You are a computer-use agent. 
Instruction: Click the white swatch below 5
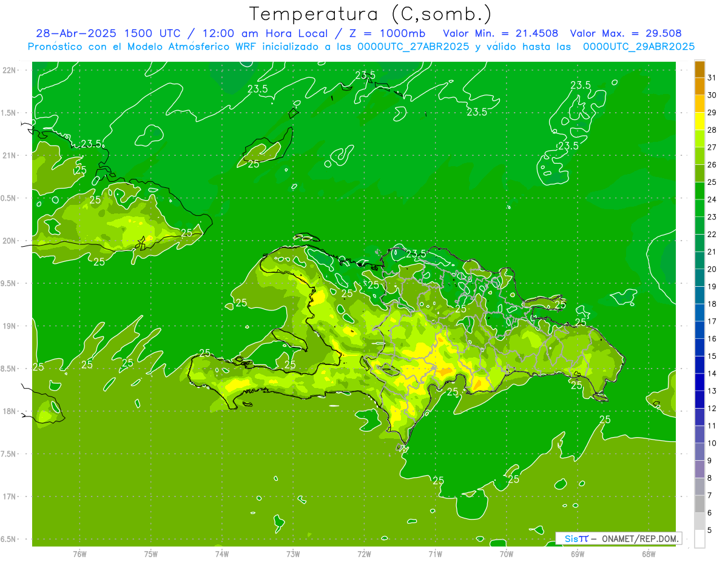point(699,540)
